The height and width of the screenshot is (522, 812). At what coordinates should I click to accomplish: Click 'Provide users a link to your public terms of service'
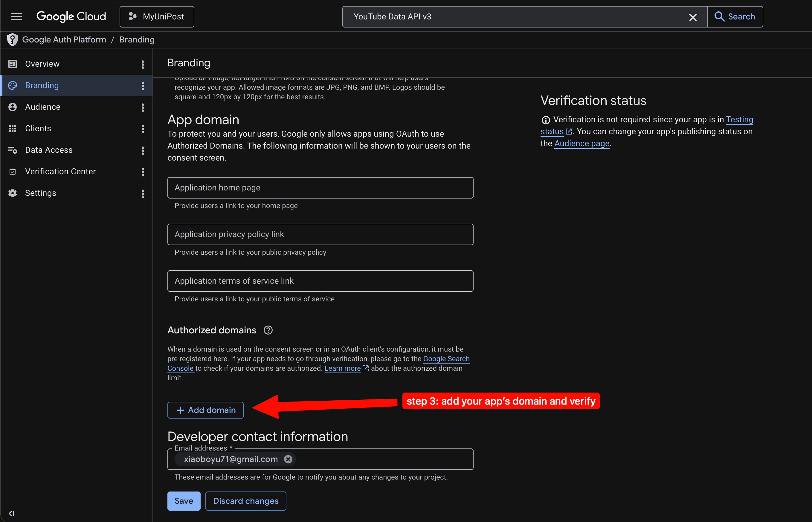coord(254,299)
